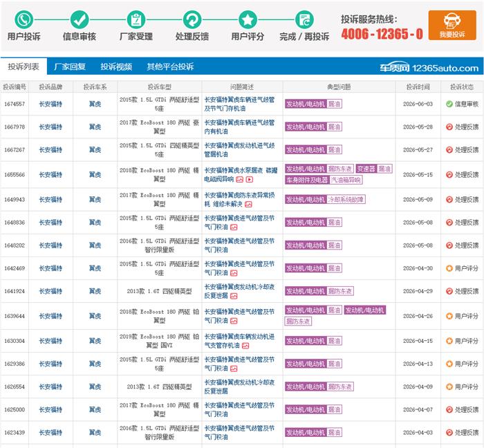This screenshot has height=448, width=484.
Task: Click image icon in complaint 1648836 description
Action: (x=234, y=227)
